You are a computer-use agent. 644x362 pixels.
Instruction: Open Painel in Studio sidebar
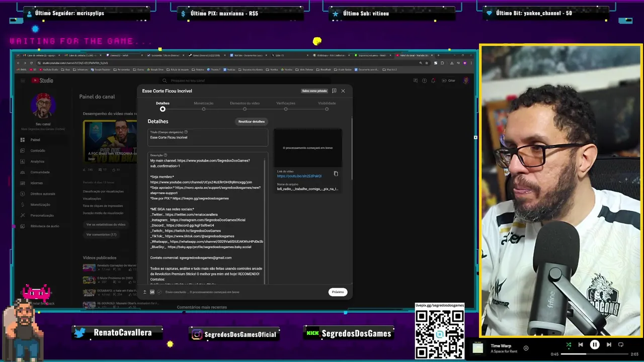[x=43, y=140]
